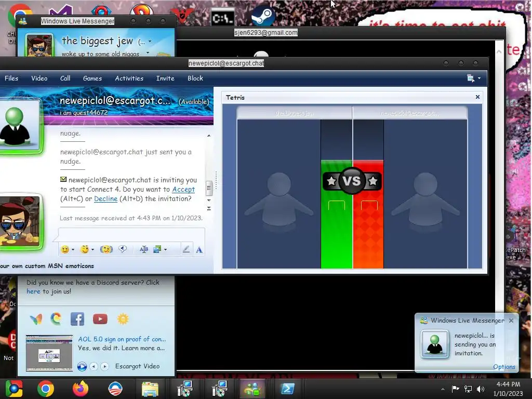The width and height of the screenshot is (532, 399).
Task: Open the Games menu
Action: coord(92,78)
